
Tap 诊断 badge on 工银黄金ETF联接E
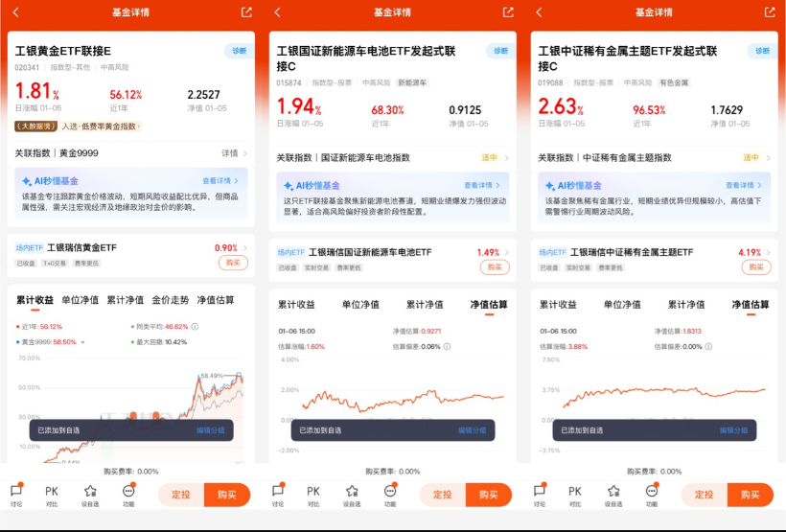coord(240,51)
